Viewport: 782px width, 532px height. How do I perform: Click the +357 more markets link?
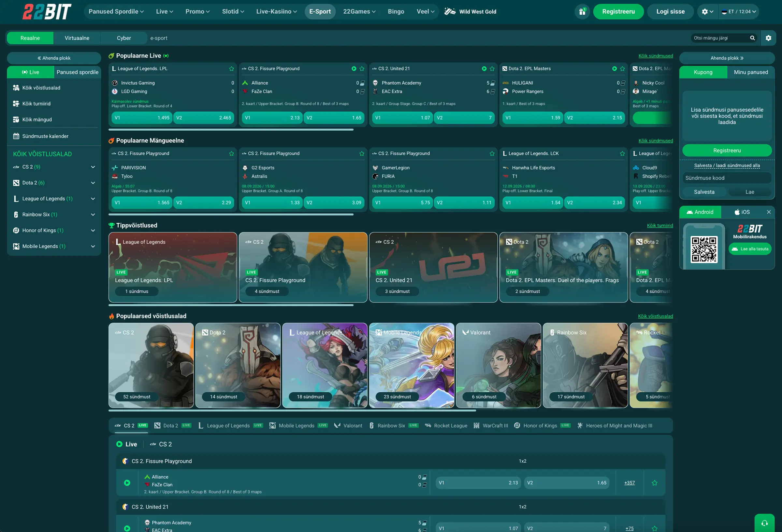(629, 483)
